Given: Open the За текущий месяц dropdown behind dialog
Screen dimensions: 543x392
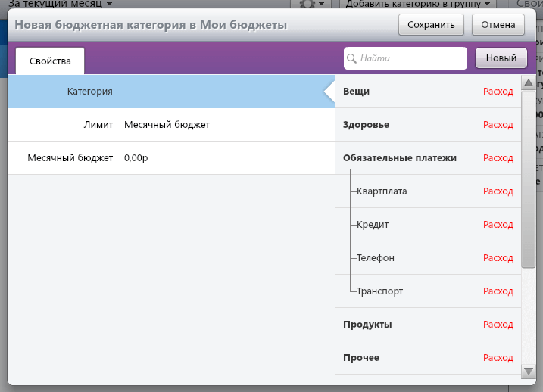Looking at the screenshot, I should coord(61,4).
